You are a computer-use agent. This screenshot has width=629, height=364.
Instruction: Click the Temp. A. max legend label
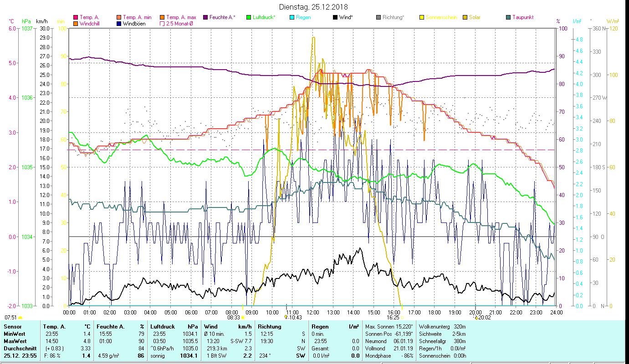181,18
